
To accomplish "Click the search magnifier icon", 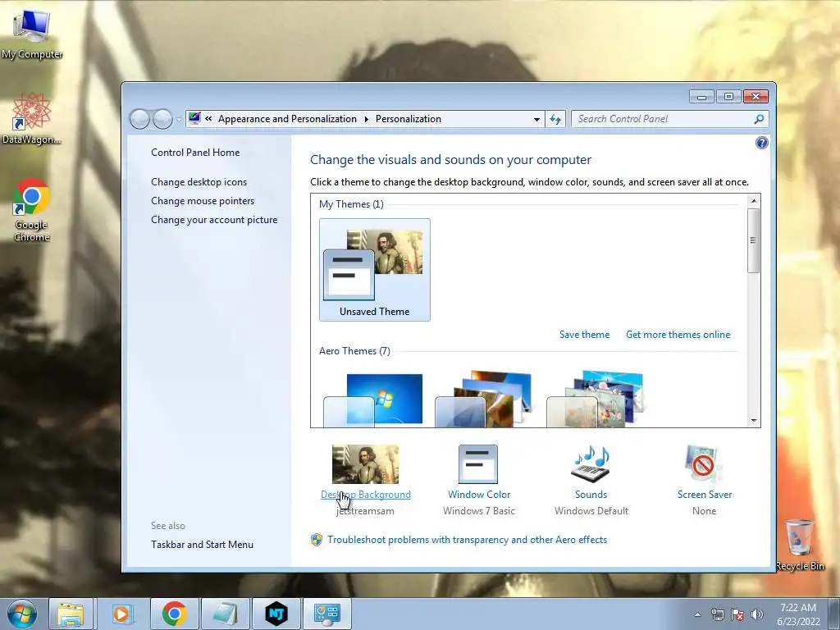I will tap(759, 119).
